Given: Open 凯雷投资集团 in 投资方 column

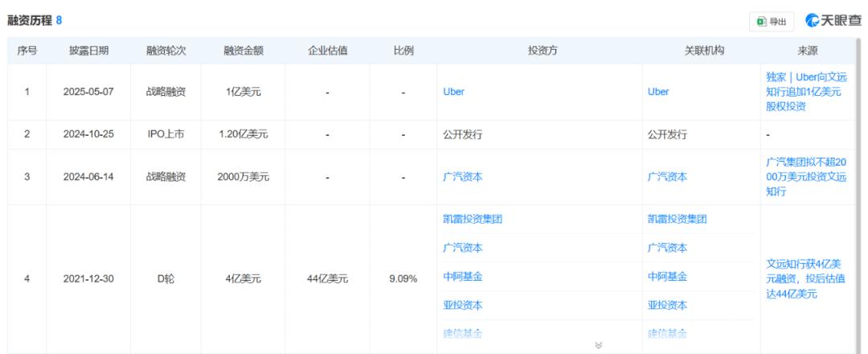Looking at the screenshot, I should 473,219.
